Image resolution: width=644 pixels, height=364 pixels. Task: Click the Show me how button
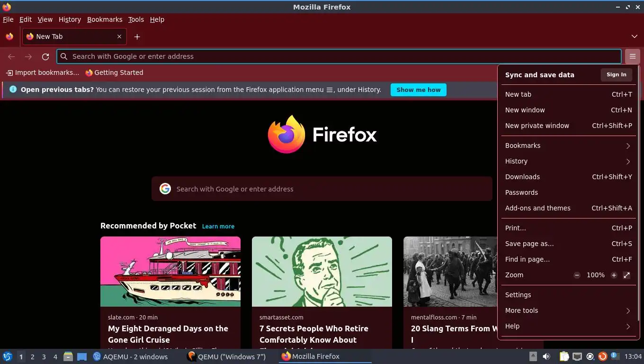(x=419, y=90)
